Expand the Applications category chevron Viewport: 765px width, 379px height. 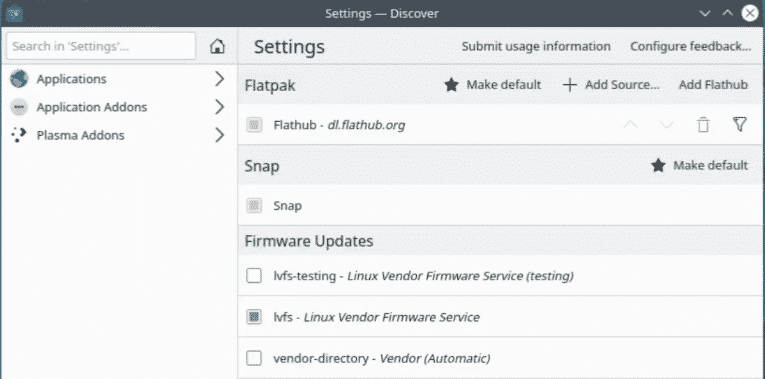click(220, 79)
